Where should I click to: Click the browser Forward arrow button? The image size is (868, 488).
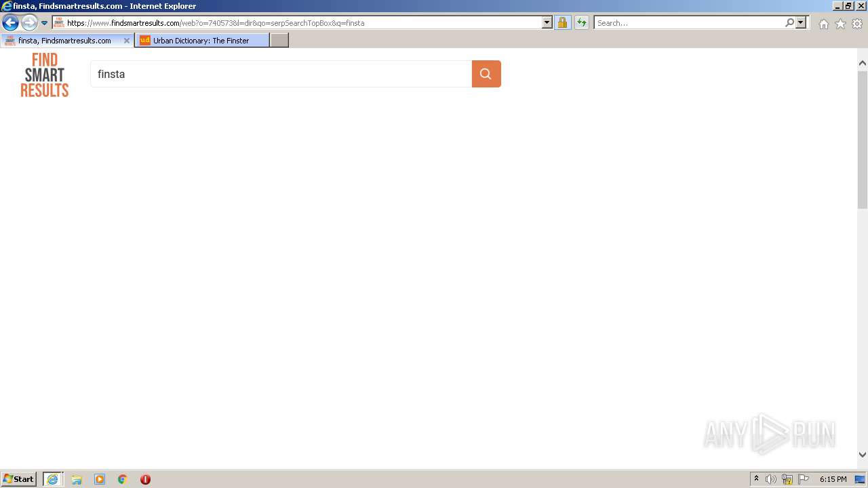click(x=29, y=23)
